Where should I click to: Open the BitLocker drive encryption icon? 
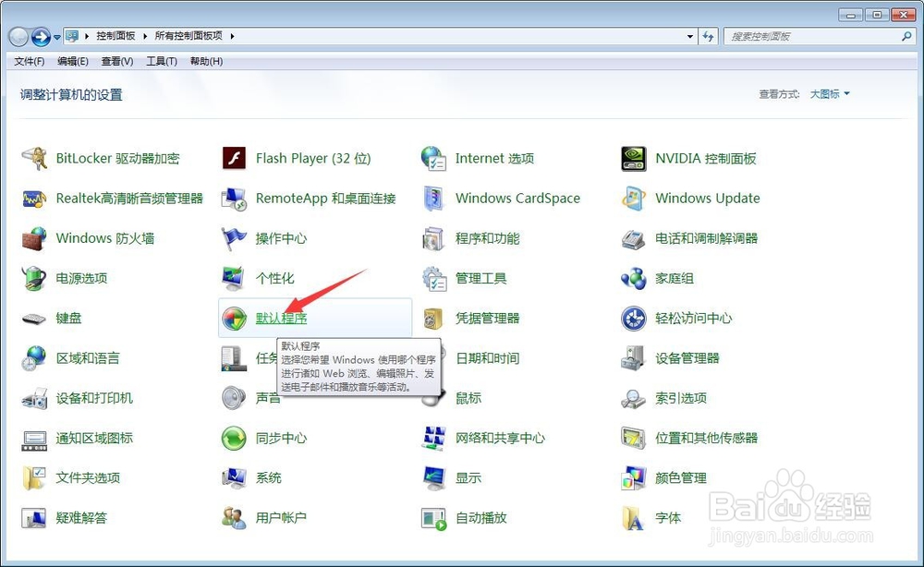[34, 159]
